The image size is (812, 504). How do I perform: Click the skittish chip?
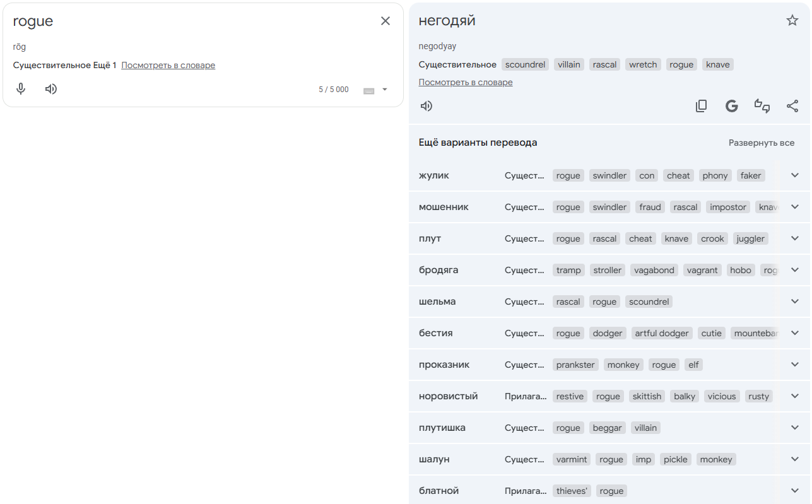(647, 396)
